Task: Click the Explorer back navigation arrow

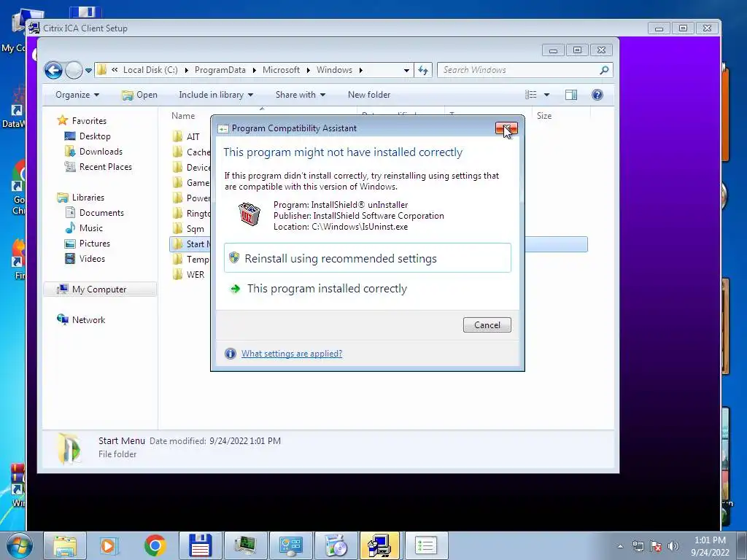Action: pos(54,71)
